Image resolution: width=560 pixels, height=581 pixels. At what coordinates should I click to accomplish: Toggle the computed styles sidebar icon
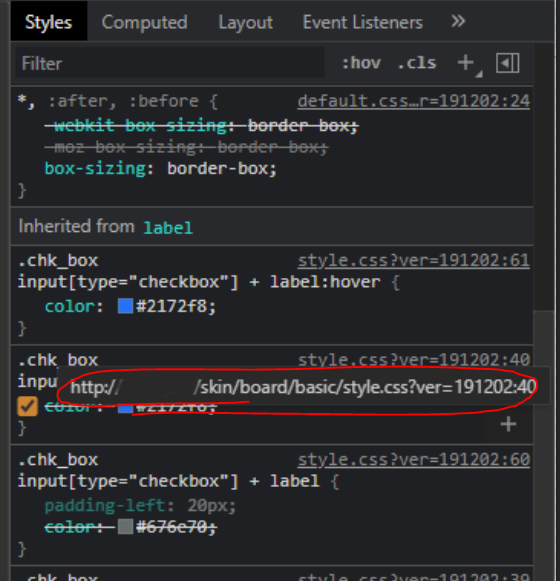point(507,63)
